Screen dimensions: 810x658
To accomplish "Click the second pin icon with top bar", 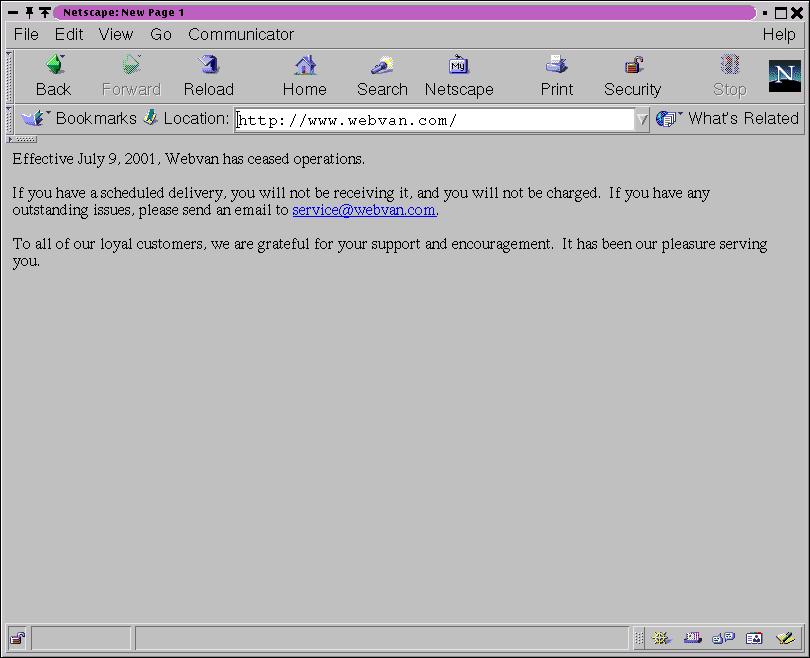I will pos(45,12).
